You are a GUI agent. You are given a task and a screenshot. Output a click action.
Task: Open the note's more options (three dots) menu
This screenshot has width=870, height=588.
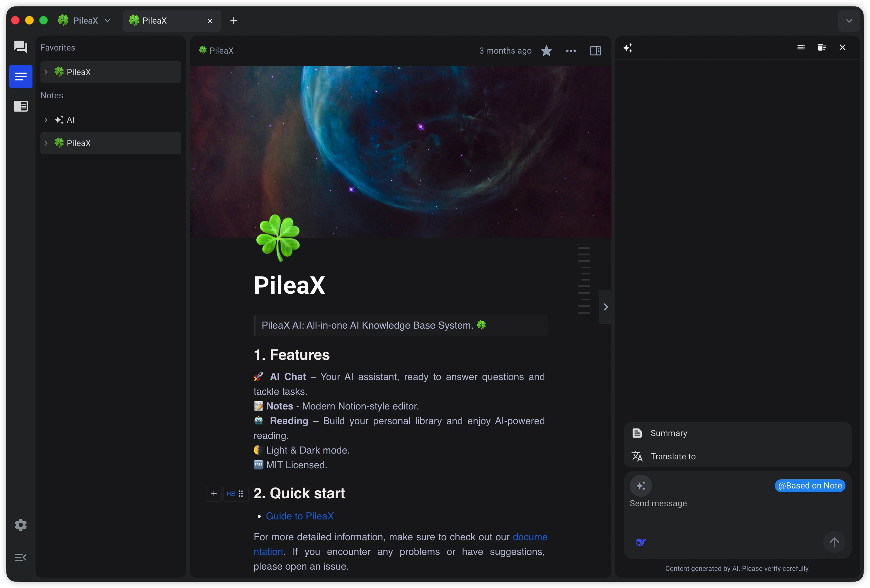pos(570,51)
